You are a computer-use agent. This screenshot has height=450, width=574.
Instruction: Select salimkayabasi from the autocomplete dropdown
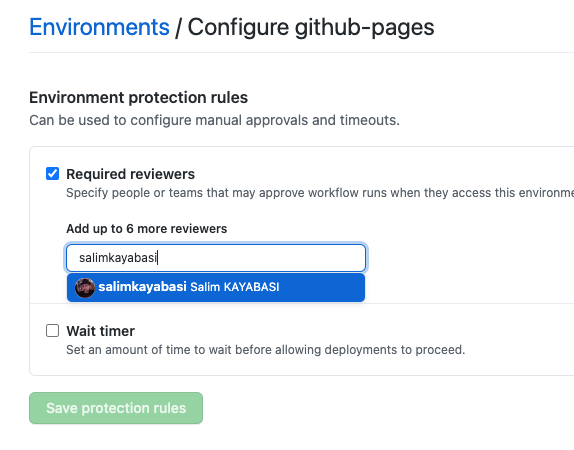(x=216, y=287)
